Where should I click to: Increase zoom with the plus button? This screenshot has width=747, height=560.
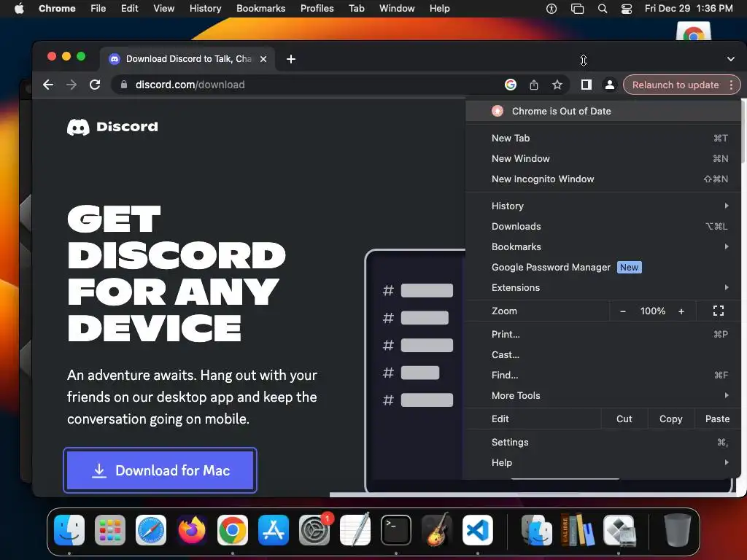[681, 311]
